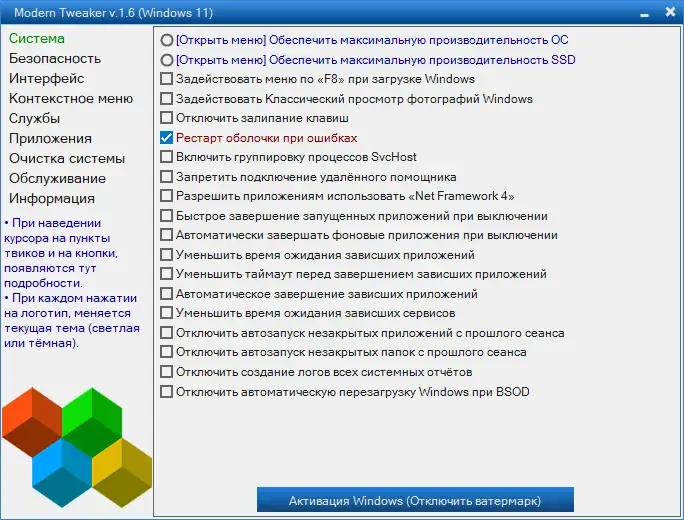Click the colored cubes logo to switch theme

(x=77, y=447)
